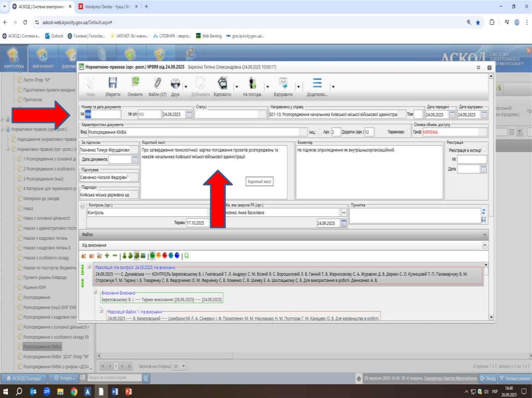Click the На погодж. approval icon
The height and width of the screenshot is (398, 532).
pyautogui.click(x=252, y=84)
